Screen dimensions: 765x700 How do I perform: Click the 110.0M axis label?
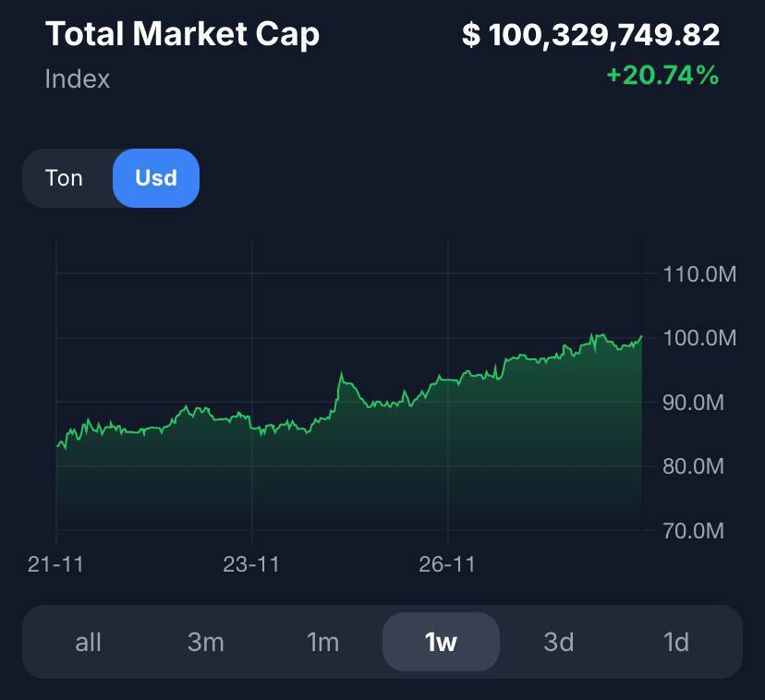[x=699, y=274]
